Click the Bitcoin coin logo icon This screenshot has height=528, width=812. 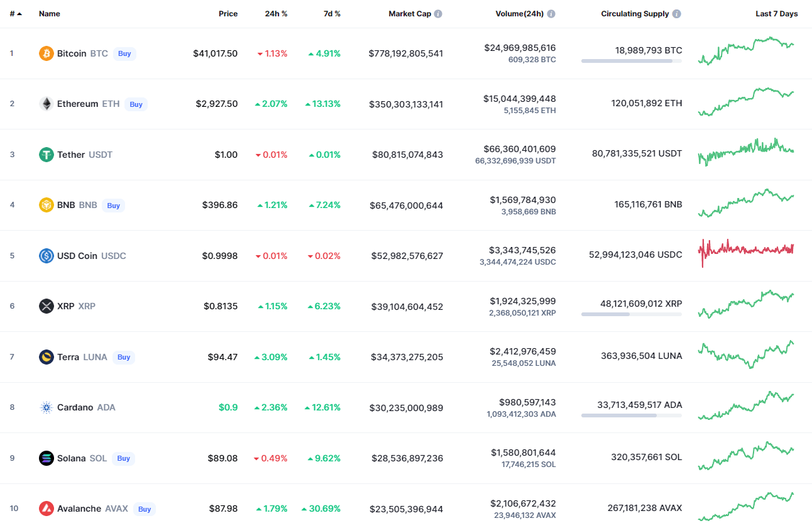coord(47,53)
